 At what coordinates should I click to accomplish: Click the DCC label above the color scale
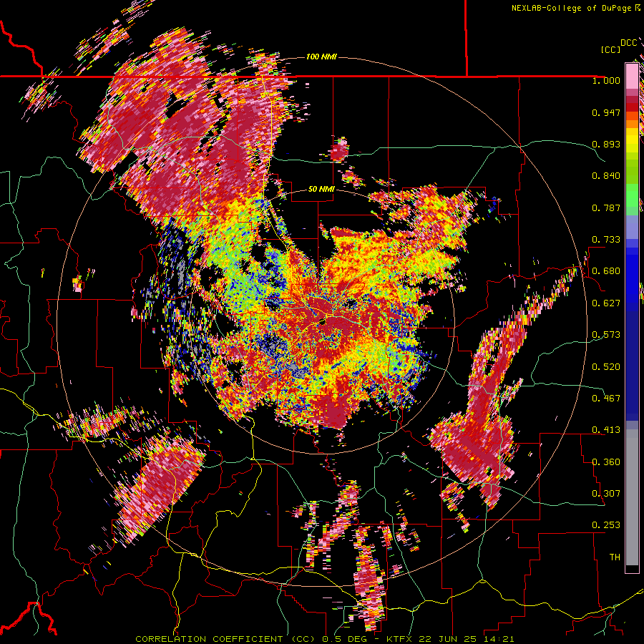[628, 43]
